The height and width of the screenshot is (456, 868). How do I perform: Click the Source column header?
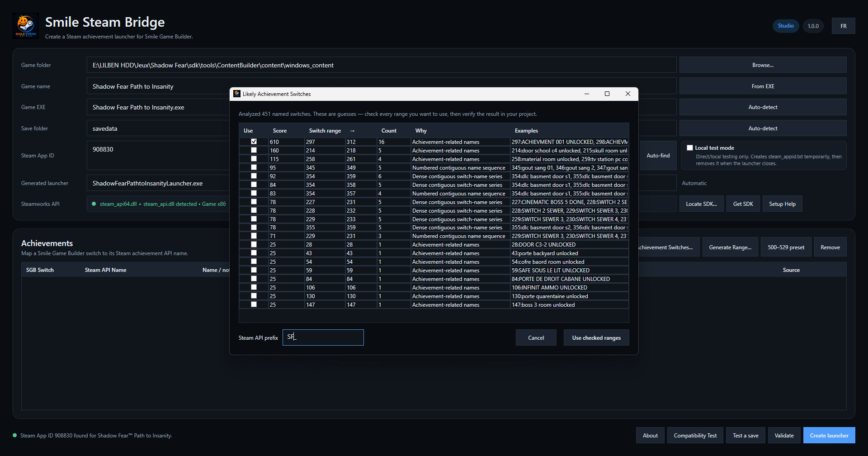point(791,270)
